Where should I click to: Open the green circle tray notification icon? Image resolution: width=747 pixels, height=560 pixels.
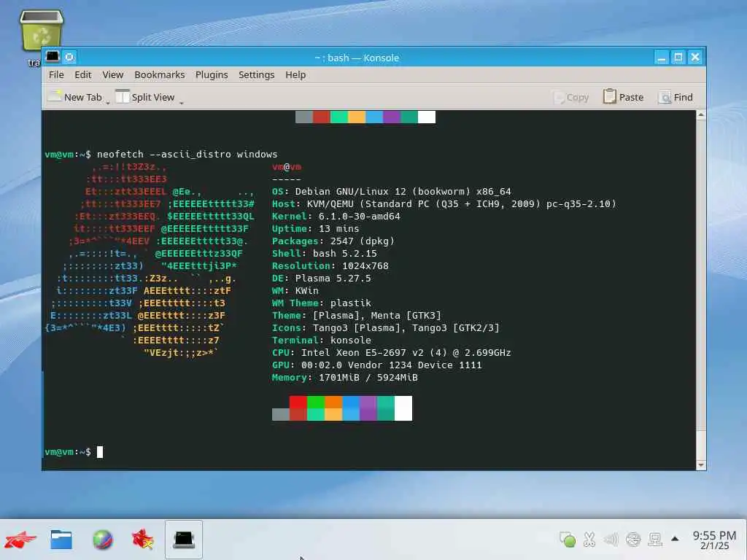(x=568, y=539)
